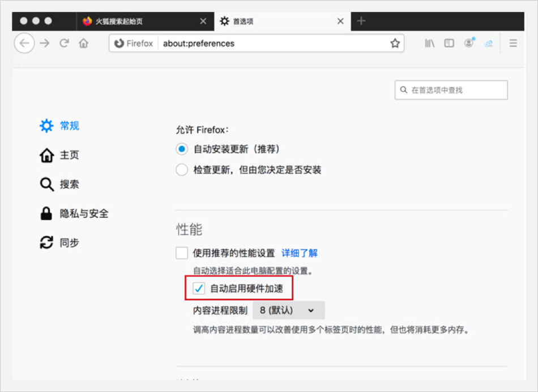The width and height of the screenshot is (538, 392).
Task: Open the 隐私与安全 settings section
Action: [84, 214]
